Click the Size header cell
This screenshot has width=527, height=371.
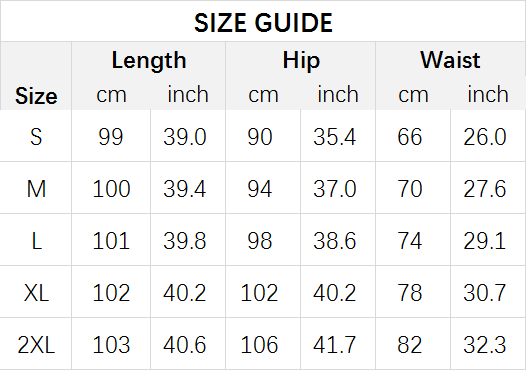36,96
